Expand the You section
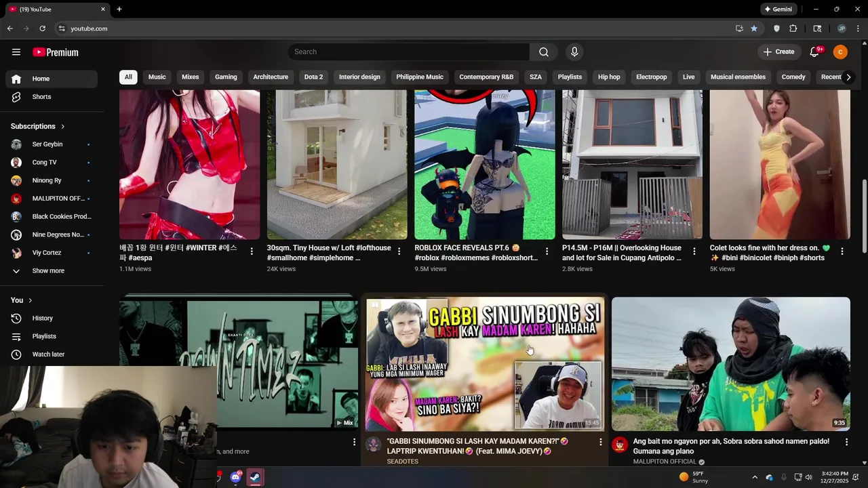The height and width of the screenshot is (488, 868). [x=22, y=300]
